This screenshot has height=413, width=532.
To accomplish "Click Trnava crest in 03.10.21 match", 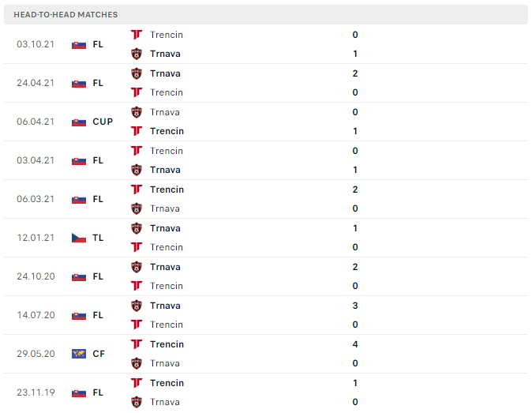I will (x=137, y=54).
